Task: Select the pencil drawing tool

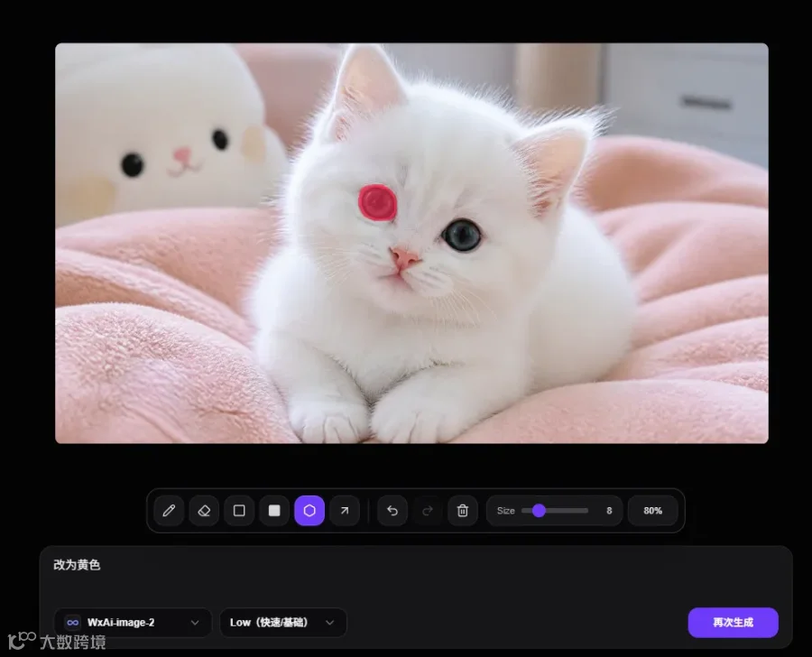Action: tap(169, 511)
